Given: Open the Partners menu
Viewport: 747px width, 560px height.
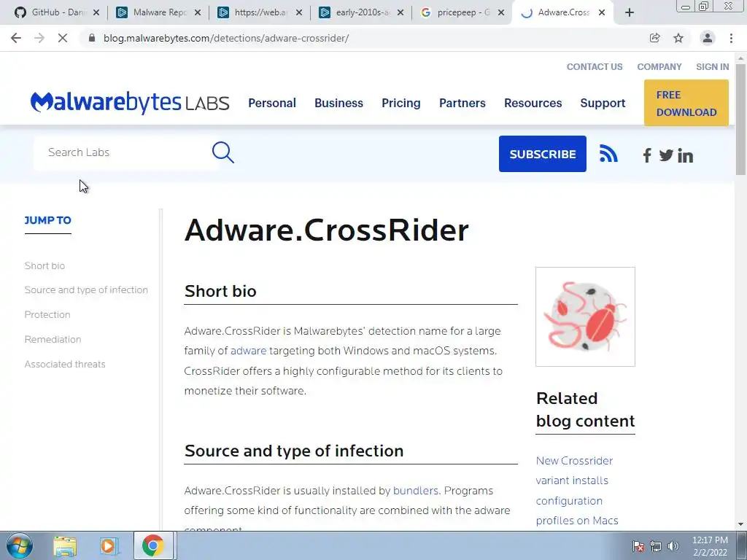Looking at the screenshot, I should point(462,103).
